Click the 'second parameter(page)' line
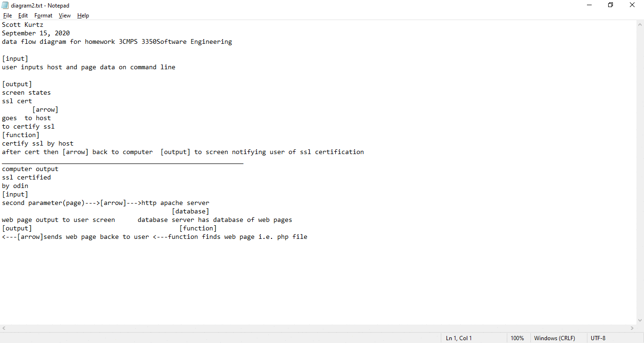Screen dimensions: 644x343 pyautogui.click(x=106, y=203)
